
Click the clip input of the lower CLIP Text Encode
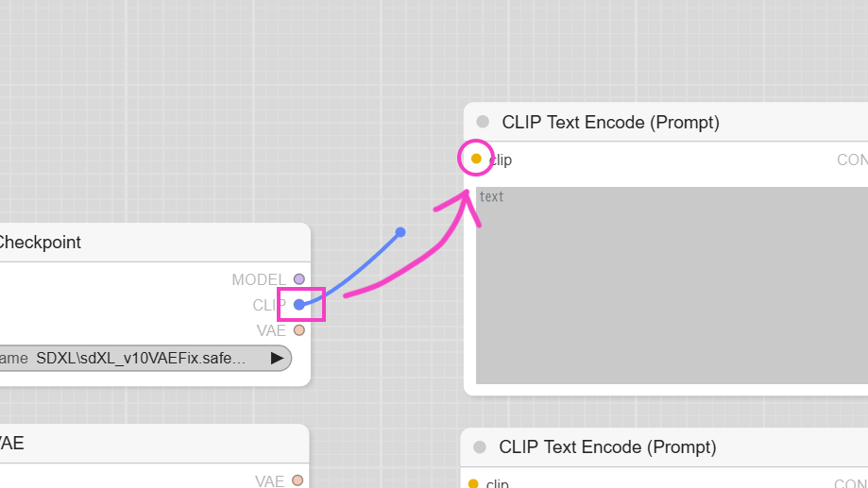coord(473,483)
